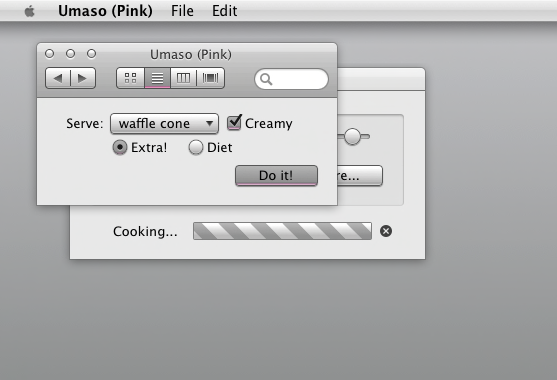Click the partially hidden button ending in "re..."
557x380 pixels.
tap(360, 175)
